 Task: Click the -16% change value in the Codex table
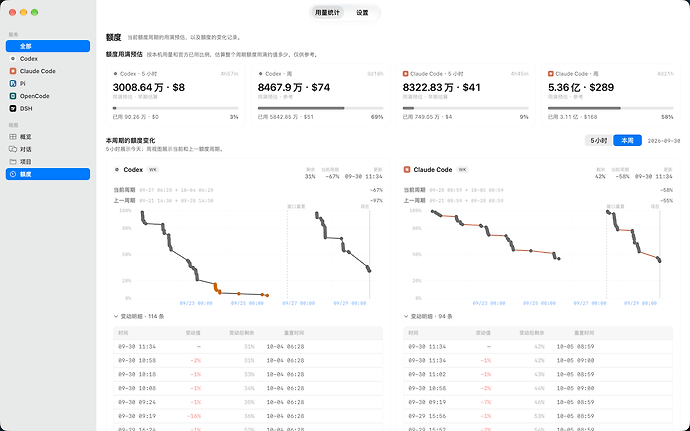[194, 416]
